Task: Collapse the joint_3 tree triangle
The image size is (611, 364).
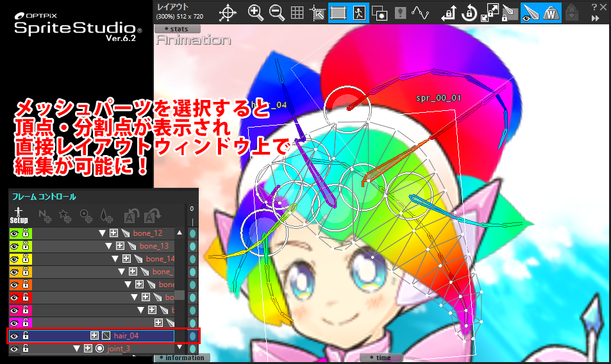Action: pos(77,349)
